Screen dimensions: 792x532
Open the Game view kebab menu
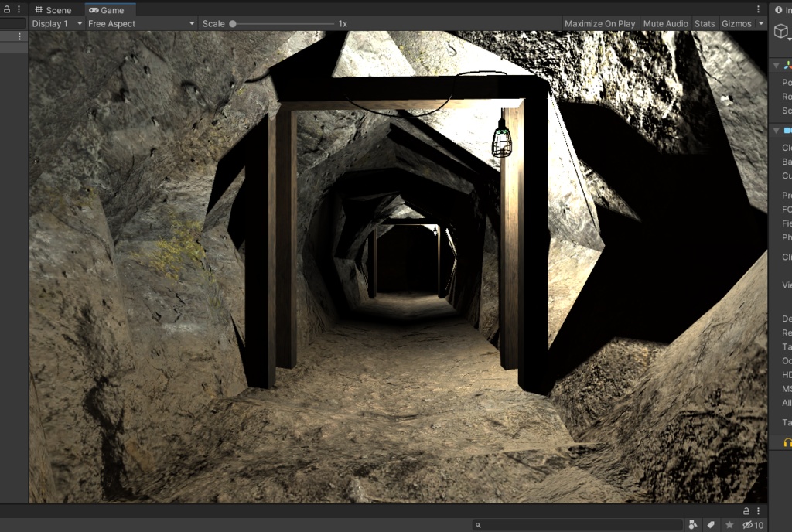point(758,10)
